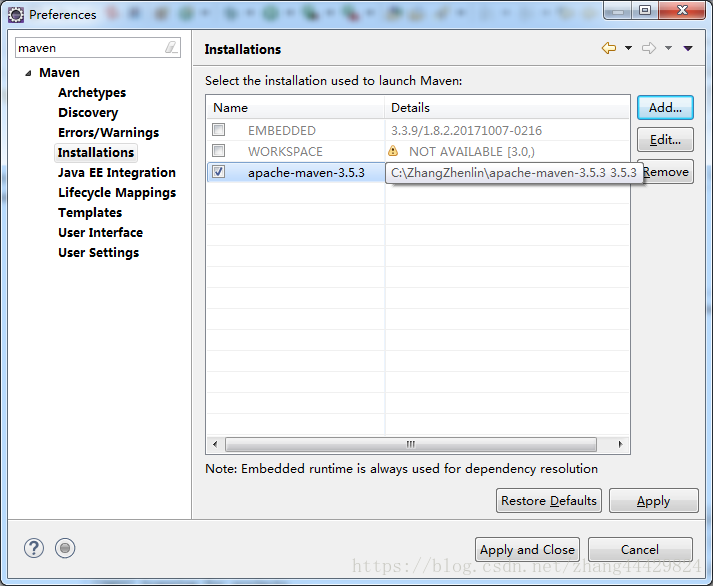
Task: Click the Apply button
Action: pyautogui.click(x=653, y=501)
